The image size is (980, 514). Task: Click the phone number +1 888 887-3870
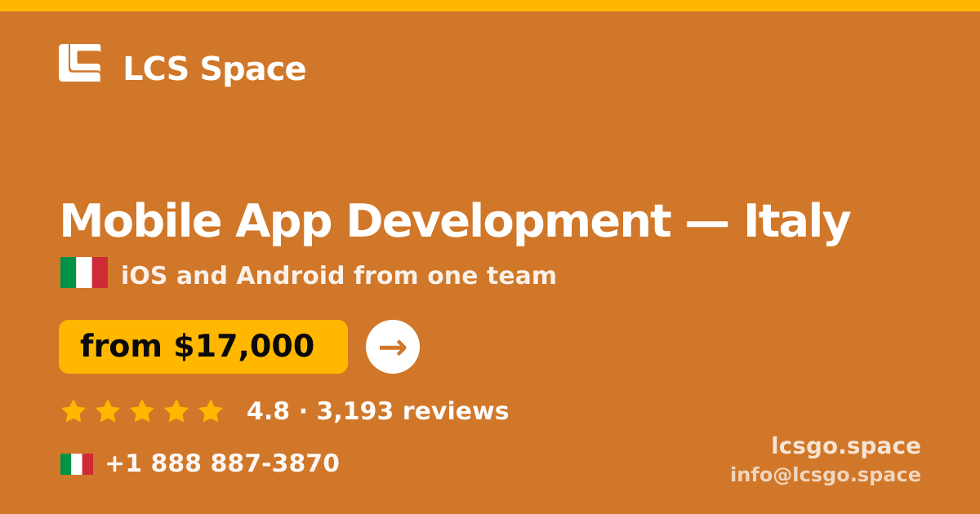click(x=222, y=463)
